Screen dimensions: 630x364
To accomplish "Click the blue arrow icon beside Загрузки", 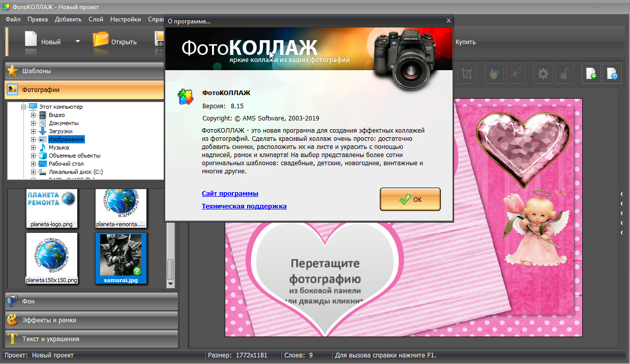I will [x=43, y=131].
